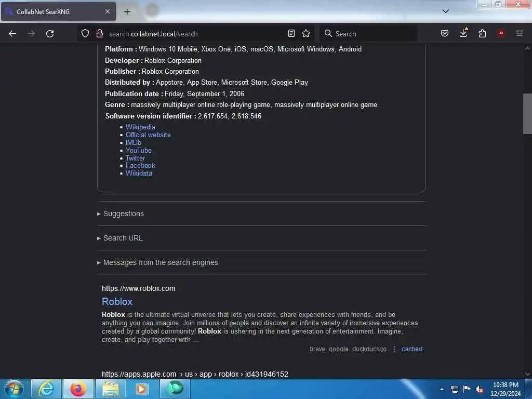This screenshot has height=399, width=532.
Task: Close the CollabNet SearXNG tab
Action: click(x=107, y=11)
